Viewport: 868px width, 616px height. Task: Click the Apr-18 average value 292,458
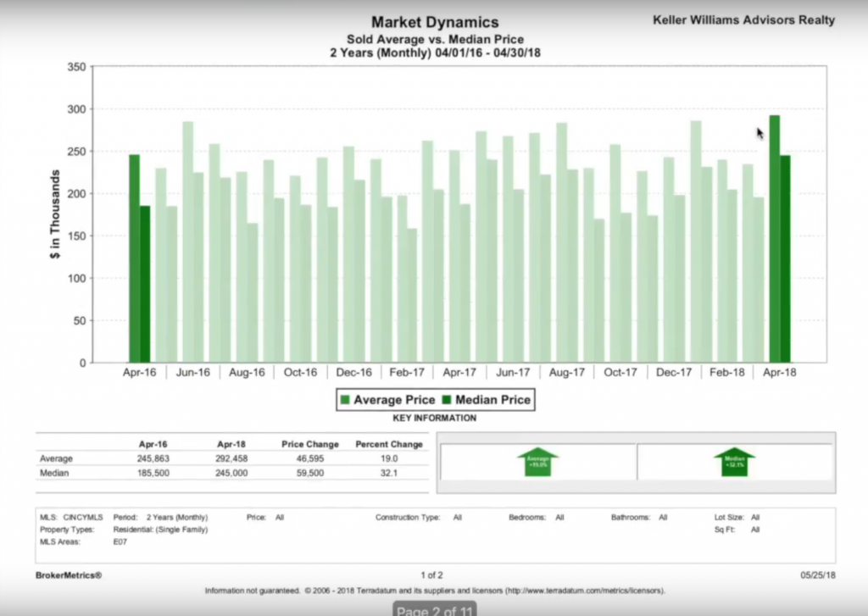click(231, 458)
